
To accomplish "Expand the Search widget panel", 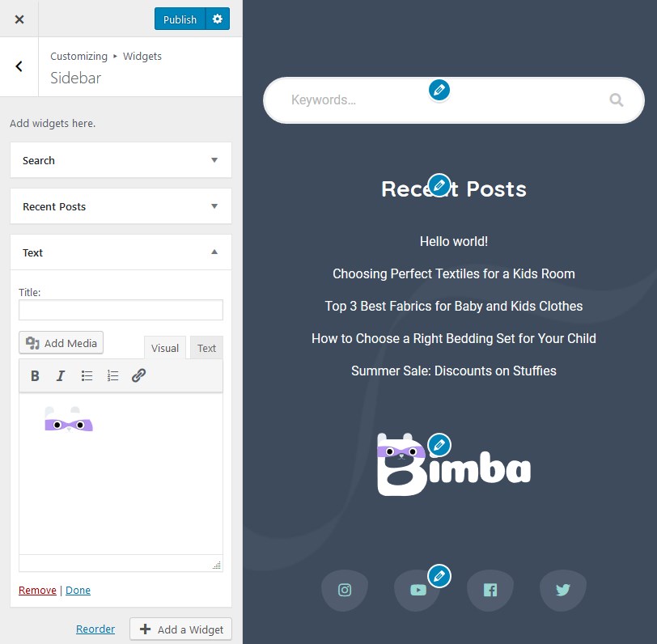I will tap(121, 160).
